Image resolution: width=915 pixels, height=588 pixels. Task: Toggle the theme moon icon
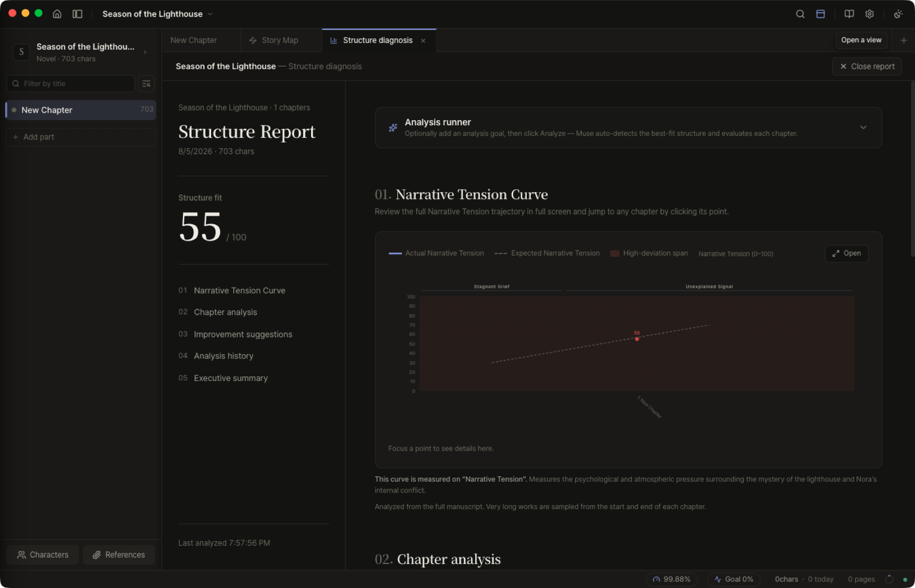click(898, 14)
